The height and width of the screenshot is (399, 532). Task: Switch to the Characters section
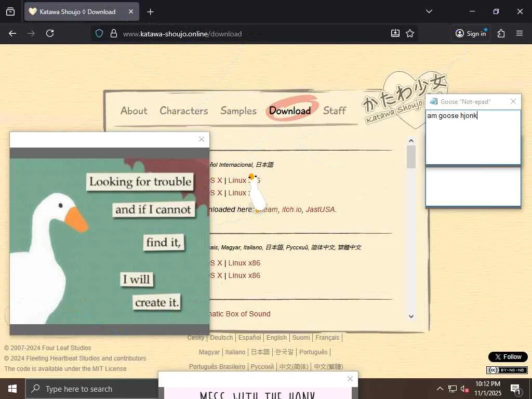point(183,111)
